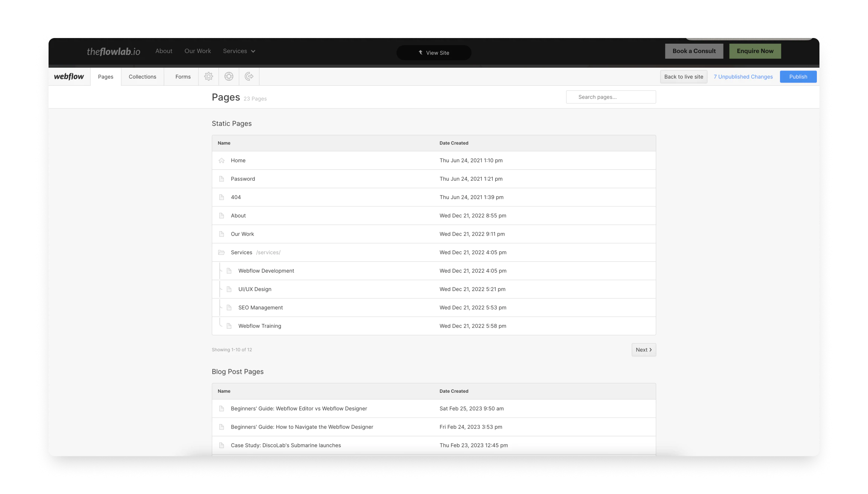This screenshot has width=868, height=494.
Task: Open the About page in the list
Action: 434,216
